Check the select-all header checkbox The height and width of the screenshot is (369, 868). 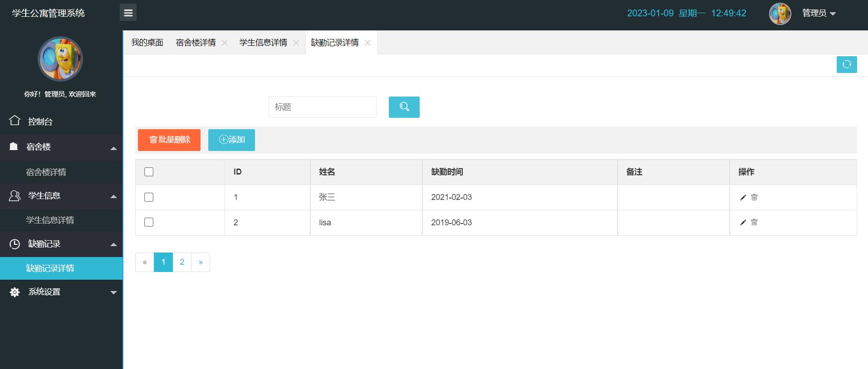click(x=149, y=172)
